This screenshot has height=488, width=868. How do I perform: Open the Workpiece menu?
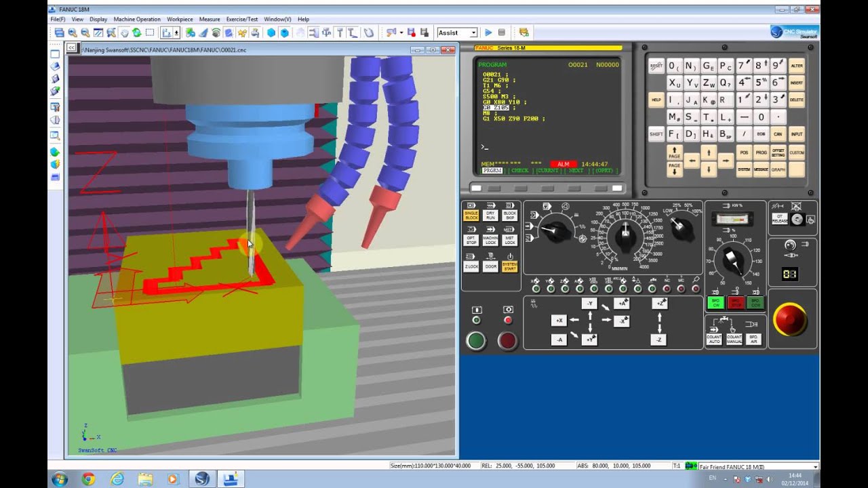pyautogui.click(x=180, y=20)
